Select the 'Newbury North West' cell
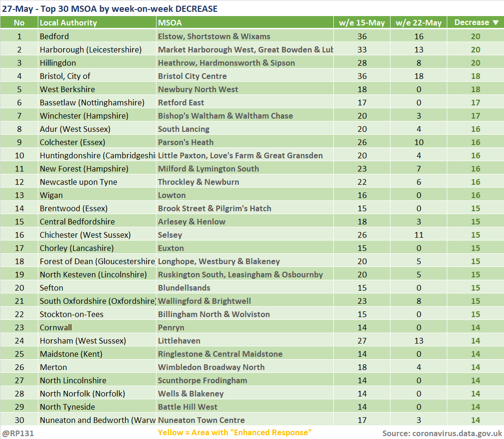504x439 pixels. click(x=245, y=89)
